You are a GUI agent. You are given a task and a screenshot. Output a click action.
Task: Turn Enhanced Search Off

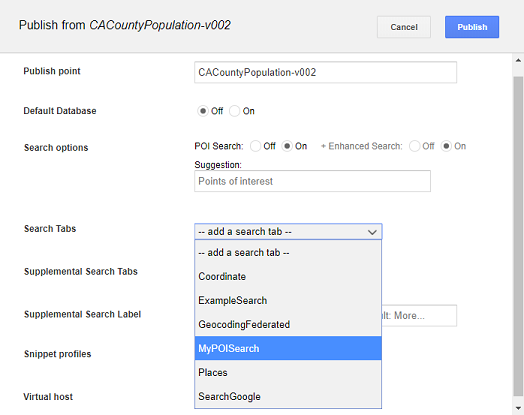pyautogui.click(x=414, y=146)
